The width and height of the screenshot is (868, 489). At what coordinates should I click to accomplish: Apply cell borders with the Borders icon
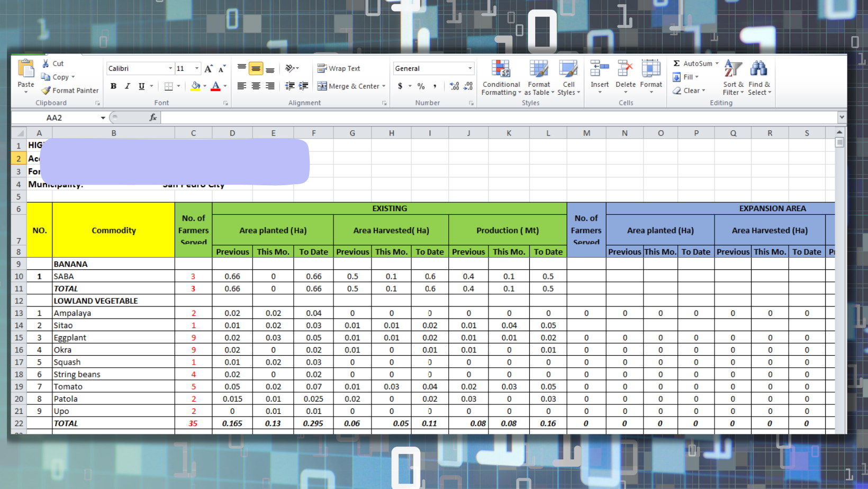pos(168,86)
